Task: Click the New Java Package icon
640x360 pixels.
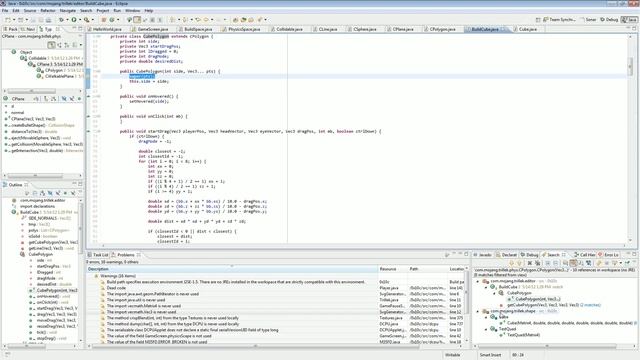Action: [x=104, y=20]
